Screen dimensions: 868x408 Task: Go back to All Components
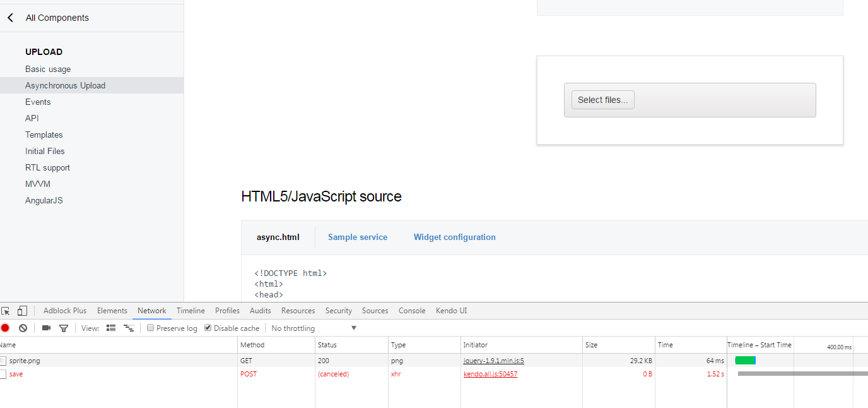point(11,18)
